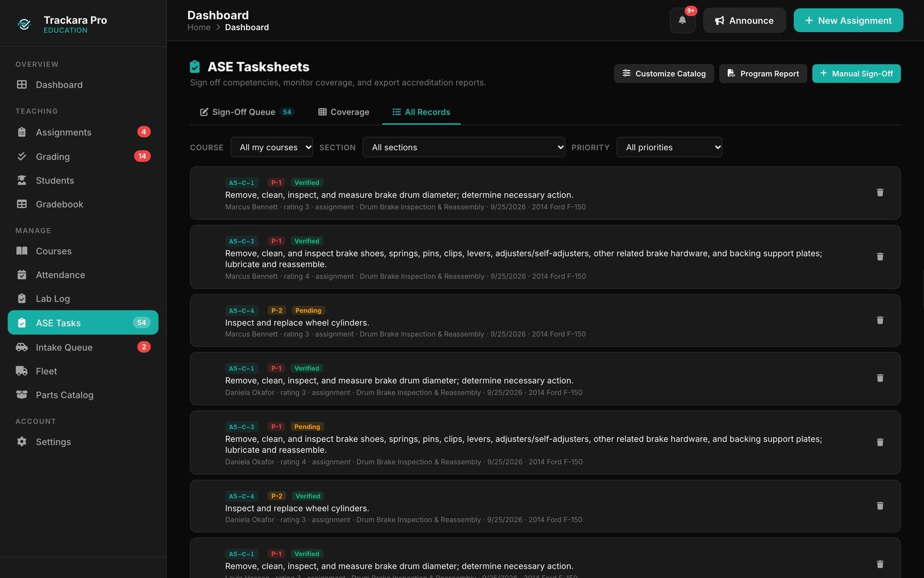Open the Course dropdown
The width and height of the screenshot is (924, 578).
[x=271, y=147]
